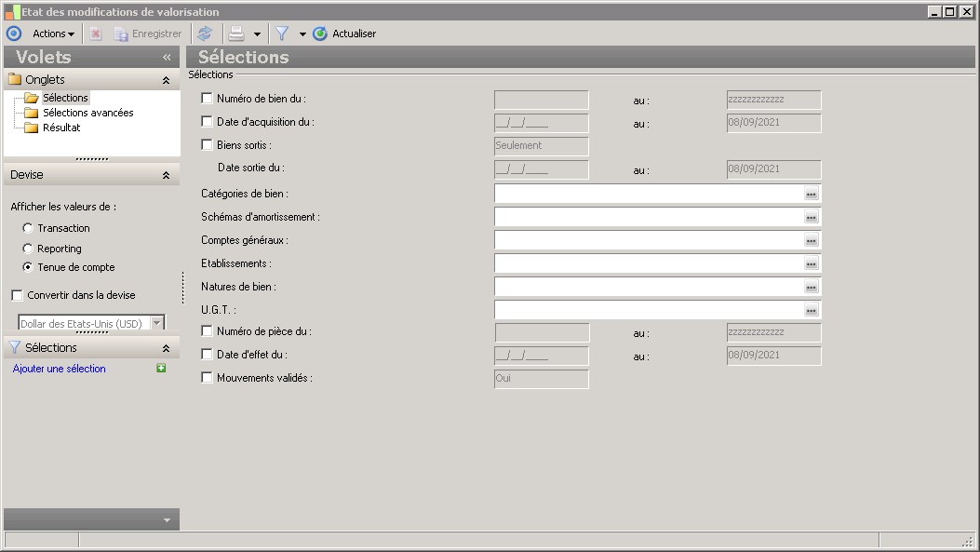Collapse the Onglets panel section
Viewport: 980px width, 552px height.
pyautogui.click(x=166, y=80)
